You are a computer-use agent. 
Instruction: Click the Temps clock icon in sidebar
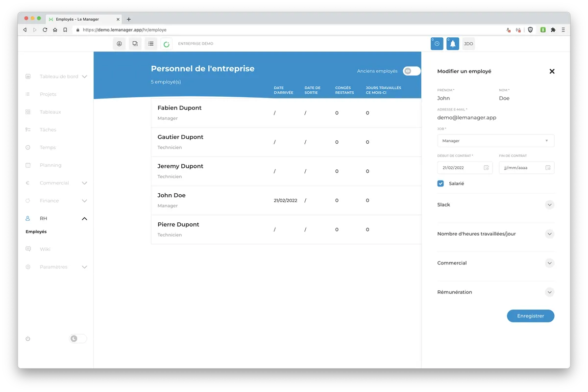click(28, 147)
